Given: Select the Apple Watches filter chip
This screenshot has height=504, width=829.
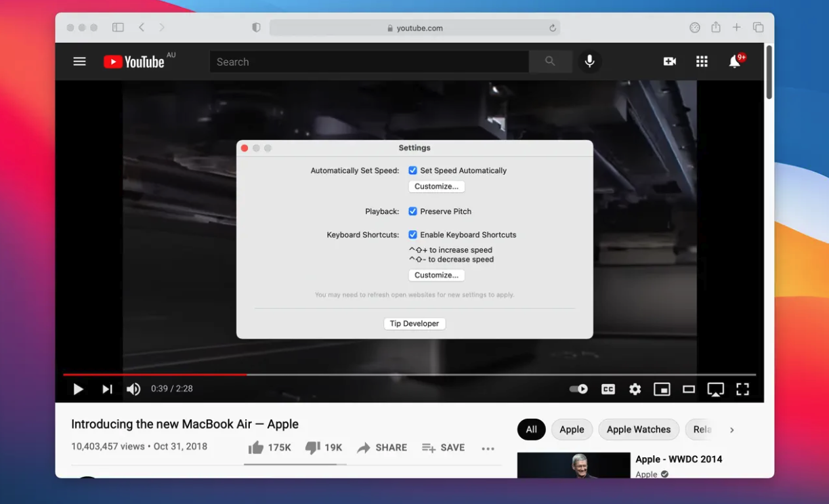Looking at the screenshot, I should tap(639, 429).
